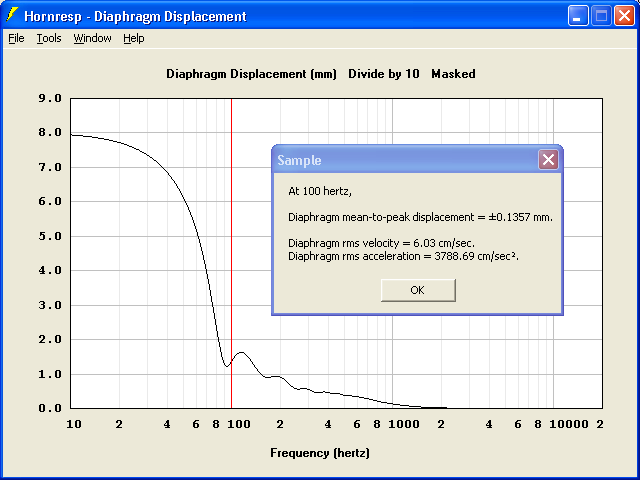Minimize the Hornresp window
The image size is (640, 480).
(x=578, y=16)
